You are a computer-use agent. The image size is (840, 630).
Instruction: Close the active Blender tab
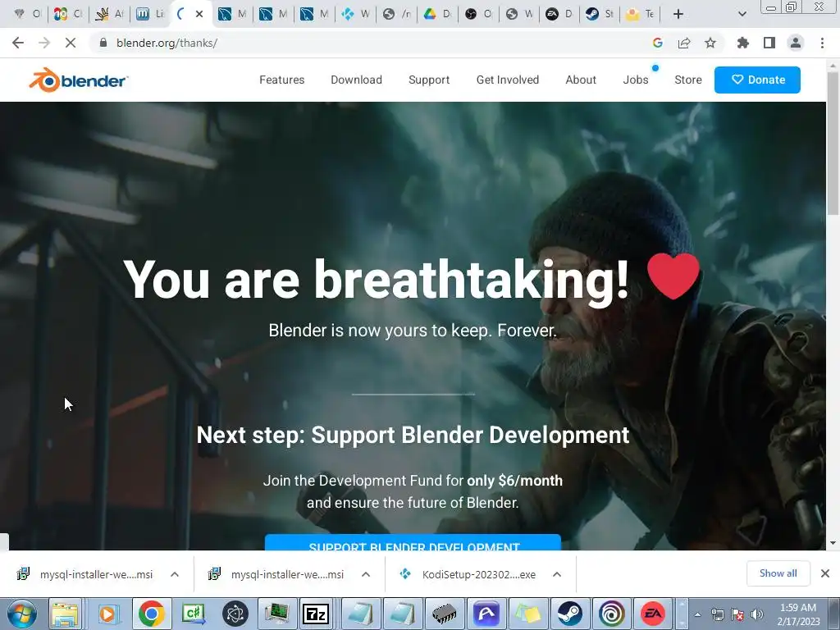199,14
